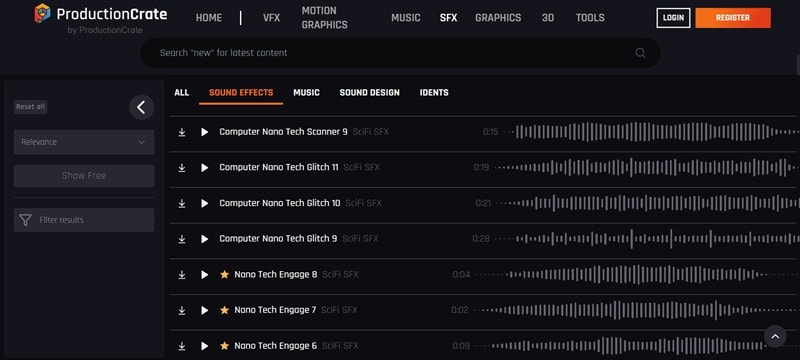Open the Computer Nano Tech Glitch 10 title
Viewport: 800px width, 360px height.
(x=280, y=203)
